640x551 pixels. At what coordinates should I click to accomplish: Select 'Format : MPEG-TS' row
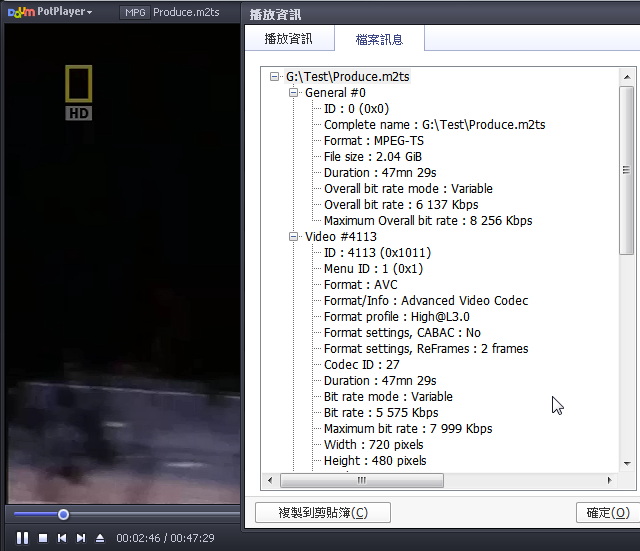(373, 141)
